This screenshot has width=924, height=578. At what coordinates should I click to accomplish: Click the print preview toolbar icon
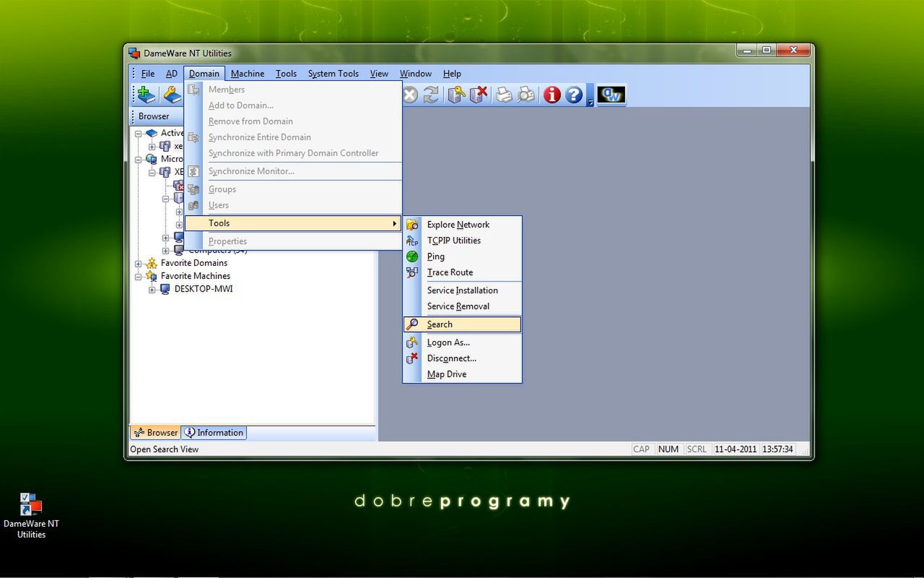(526, 95)
